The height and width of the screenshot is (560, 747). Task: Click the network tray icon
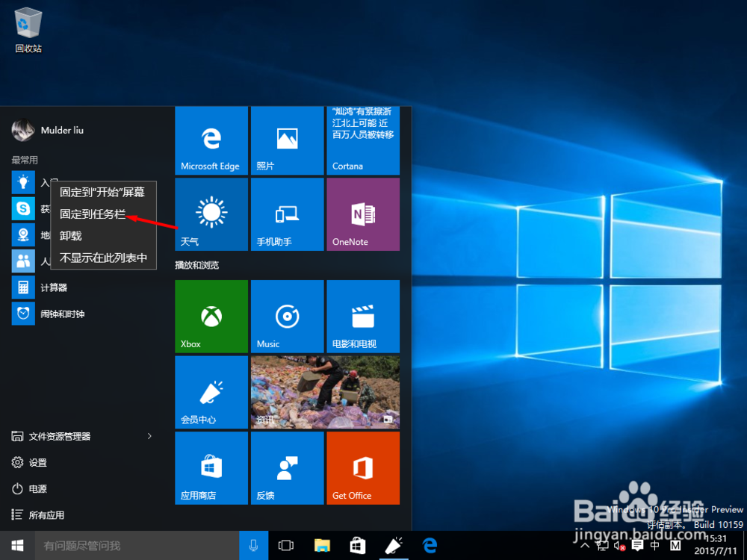pos(602,546)
